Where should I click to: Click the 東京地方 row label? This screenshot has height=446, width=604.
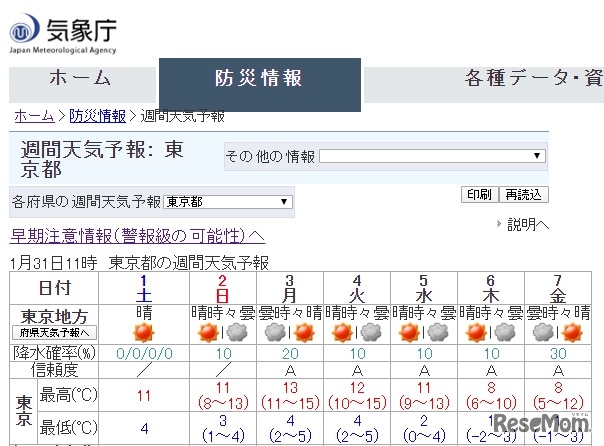(54, 317)
